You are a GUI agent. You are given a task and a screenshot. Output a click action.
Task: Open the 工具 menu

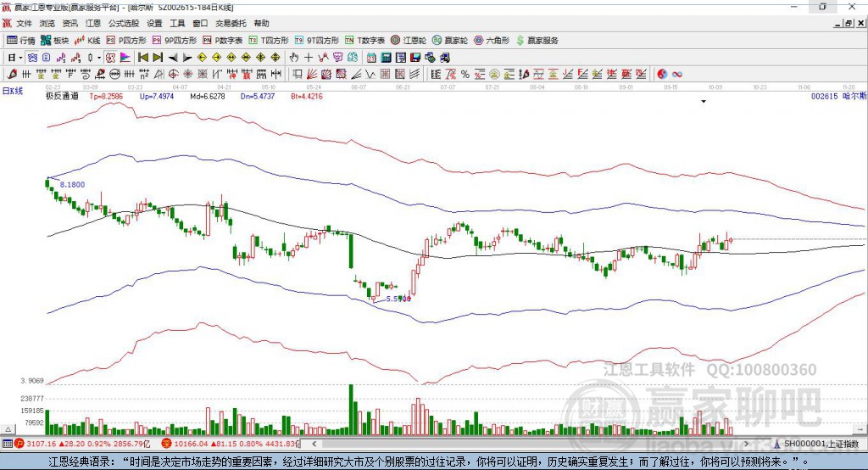click(x=177, y=23)
